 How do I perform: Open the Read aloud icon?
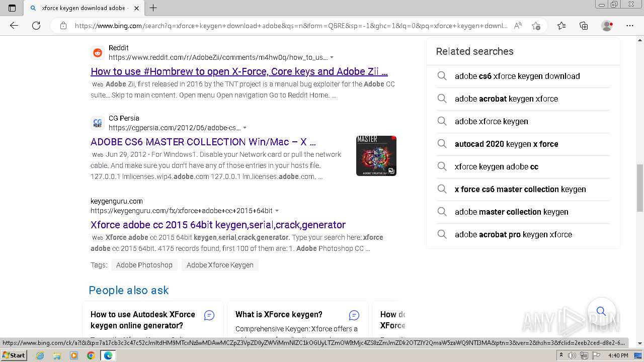tap(518, 26)
